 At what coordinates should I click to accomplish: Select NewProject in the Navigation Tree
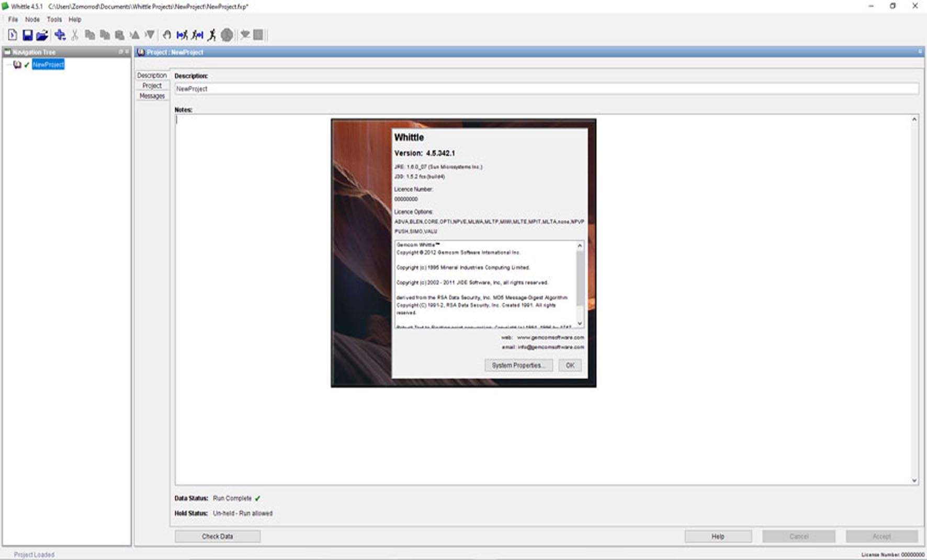tap(48, 64)
